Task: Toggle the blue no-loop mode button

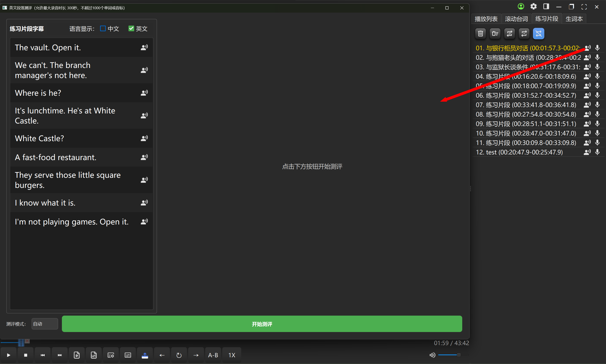Action: point(538,34)
